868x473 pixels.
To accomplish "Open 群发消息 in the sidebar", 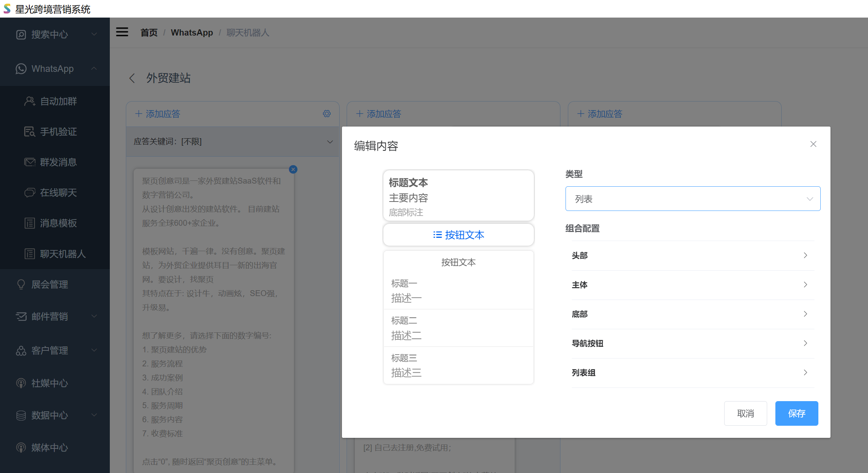I will click(58, 162).
